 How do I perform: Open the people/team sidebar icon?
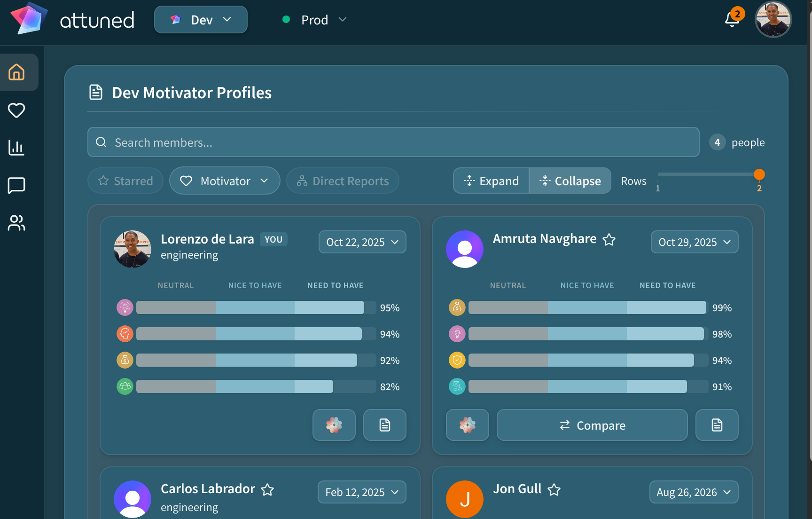click(x=16, y=223)
